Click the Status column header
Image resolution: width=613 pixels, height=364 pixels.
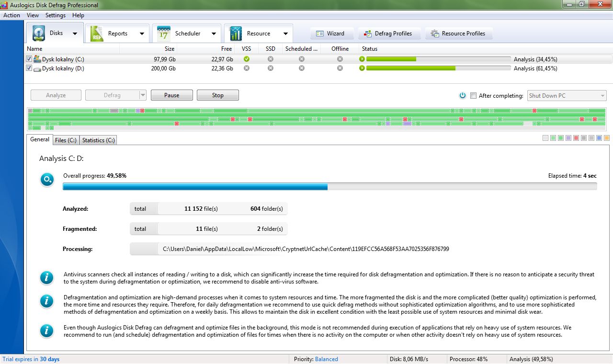click(x=485, y=49)
